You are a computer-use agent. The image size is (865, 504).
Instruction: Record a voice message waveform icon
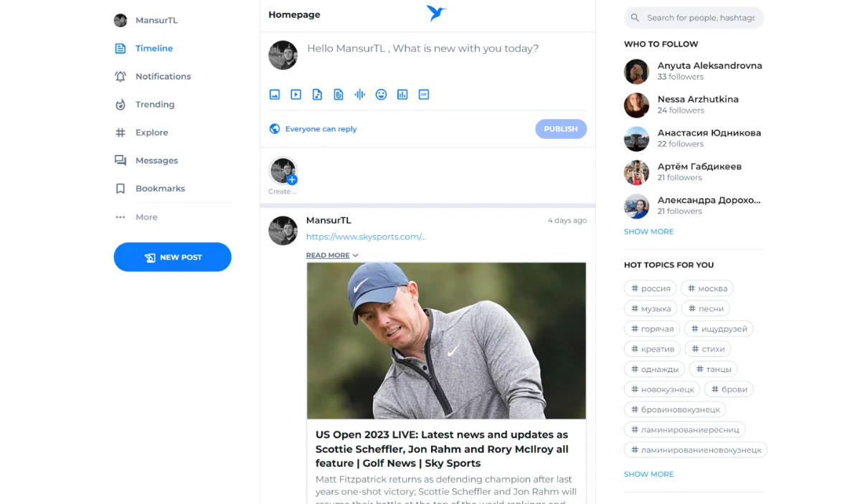360,95
